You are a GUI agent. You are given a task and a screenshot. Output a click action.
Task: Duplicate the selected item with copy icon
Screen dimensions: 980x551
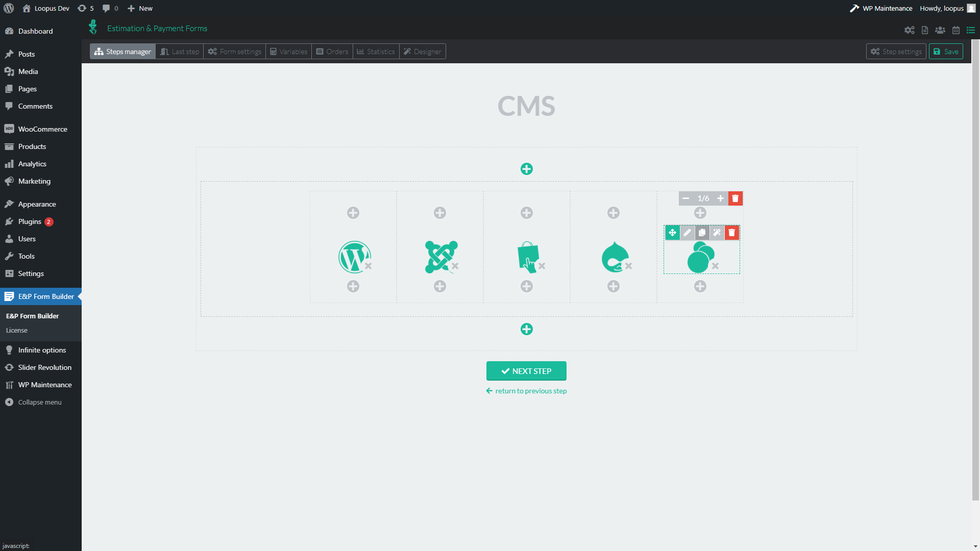coord(702,233)
